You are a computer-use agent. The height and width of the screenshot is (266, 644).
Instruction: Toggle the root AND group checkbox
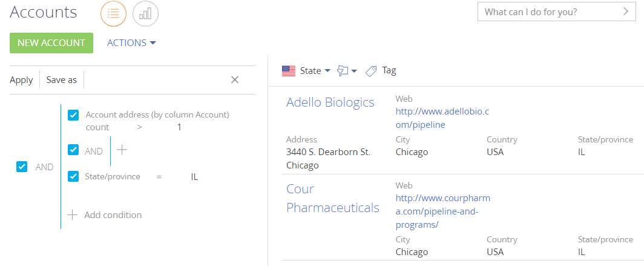[x=22, y=167]
